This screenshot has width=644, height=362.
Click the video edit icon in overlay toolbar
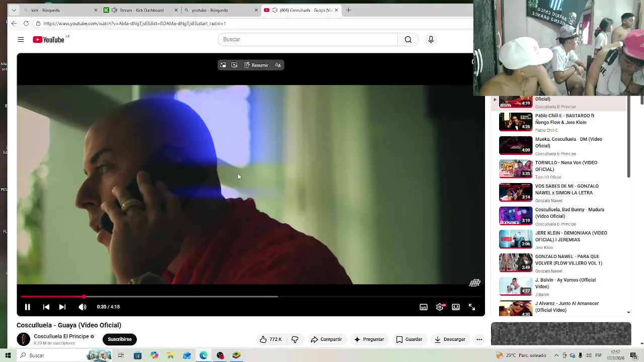(234, 65)
